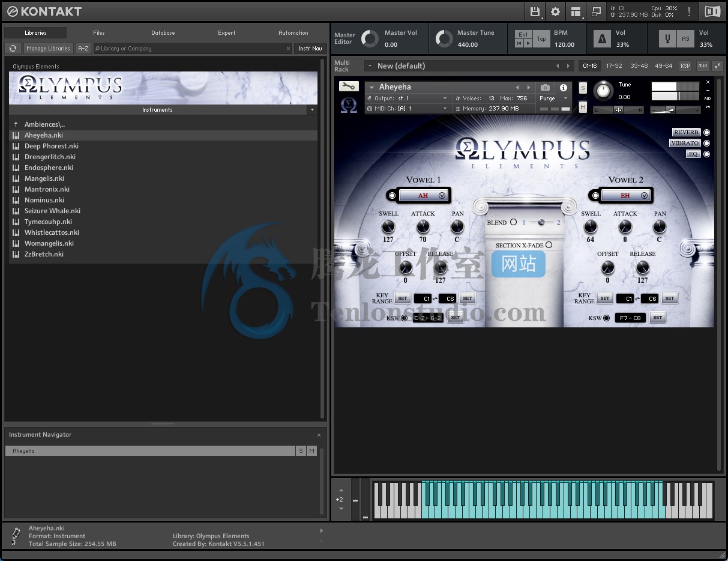Load previous instrument with left arrow in Aheyeha header
Image resolution: width=728 pixels, height=561 pixels.
point(517,88)
